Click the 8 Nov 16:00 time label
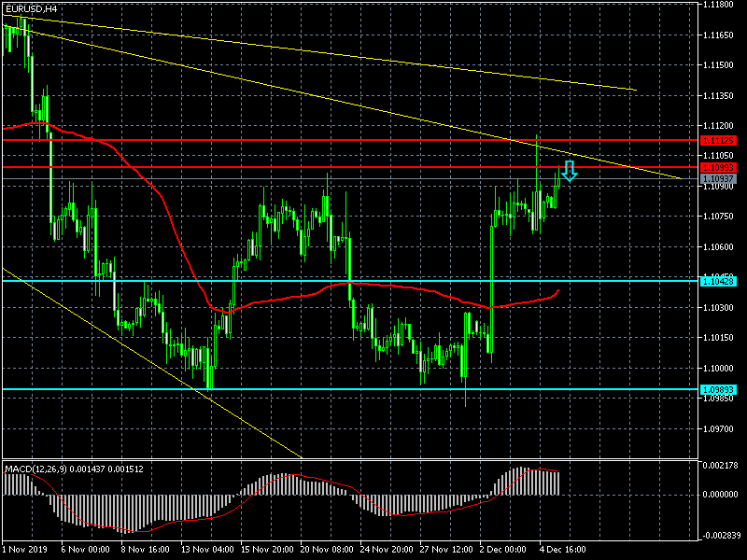747x560 pixels. (x=146, y=550)
